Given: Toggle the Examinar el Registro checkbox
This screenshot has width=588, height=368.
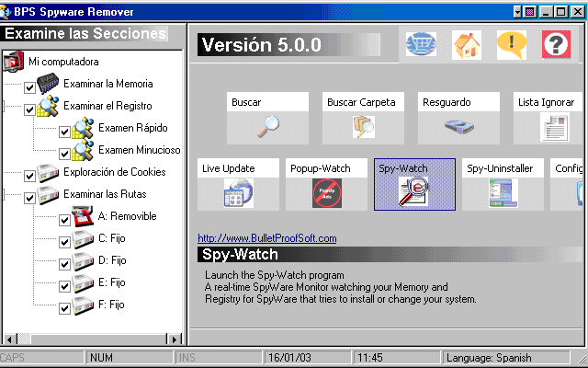Looking at the screenshot, I should point(29,109).
